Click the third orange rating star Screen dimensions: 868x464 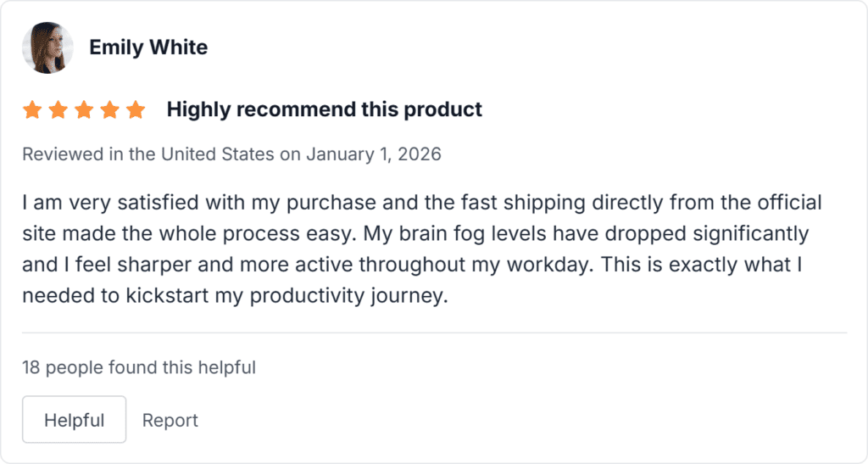[84, 109]
